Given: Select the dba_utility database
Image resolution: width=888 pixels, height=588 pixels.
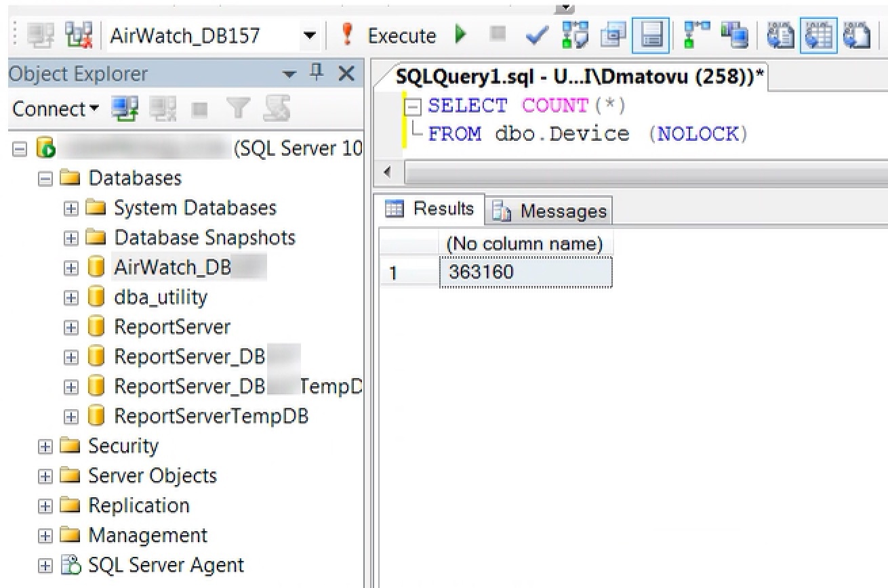Looking at the screenshot, I should pos(161,297).
